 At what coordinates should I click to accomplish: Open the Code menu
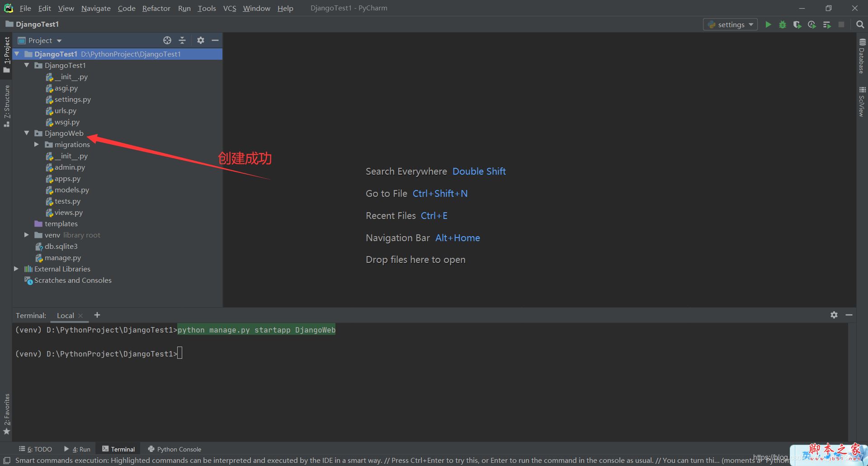click(x=127, y=8)
